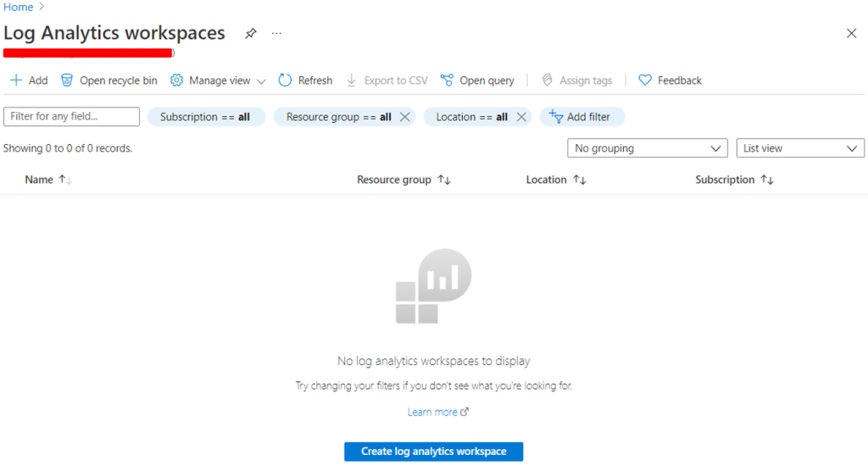Remove the Resource group filter

(405, 117)
